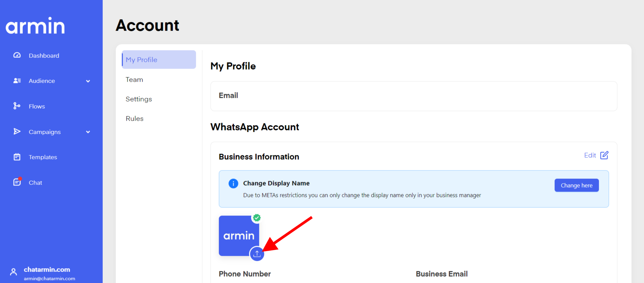Click the armin logo in the sidebar
644x283 pixels.
tap(35, 26)
